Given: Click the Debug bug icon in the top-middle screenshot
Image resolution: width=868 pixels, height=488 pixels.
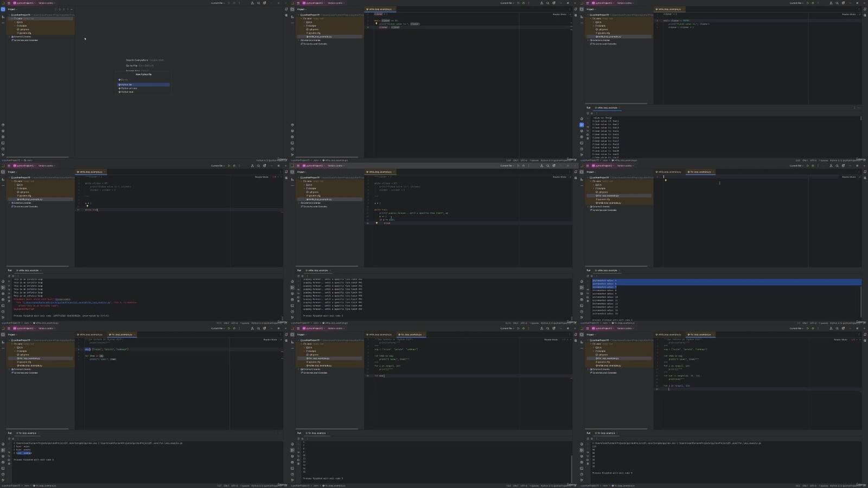Looking at the screenshot, I should pos(524,3).
